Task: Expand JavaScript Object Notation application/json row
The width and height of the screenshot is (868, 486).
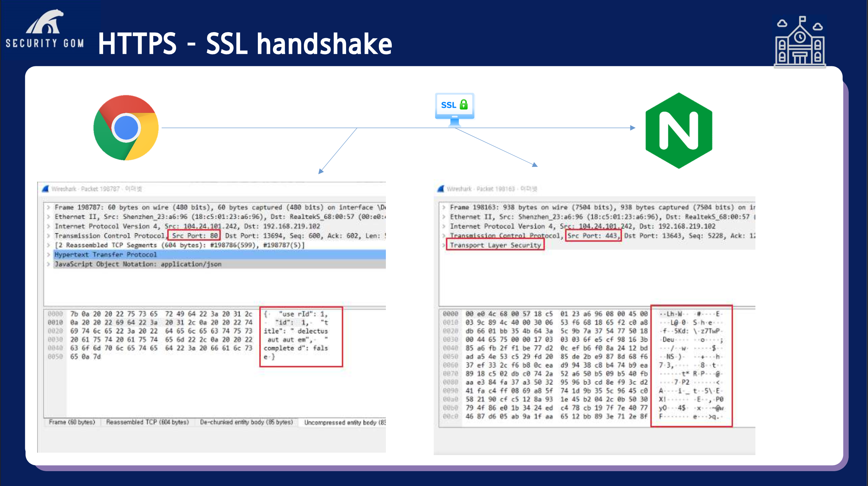Action: pos(48,264)
